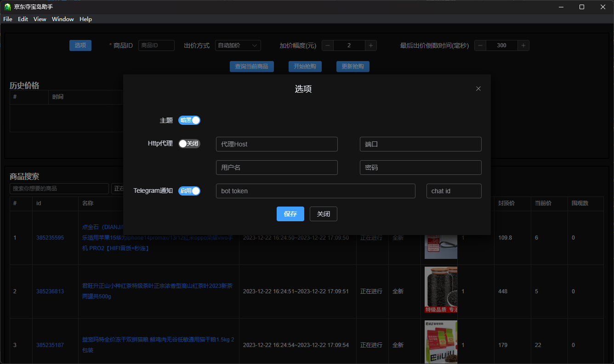The height and width of the screenshot is (364, 614).
Task: Increase 加价幅度 with the plus button
Action: 371,45
